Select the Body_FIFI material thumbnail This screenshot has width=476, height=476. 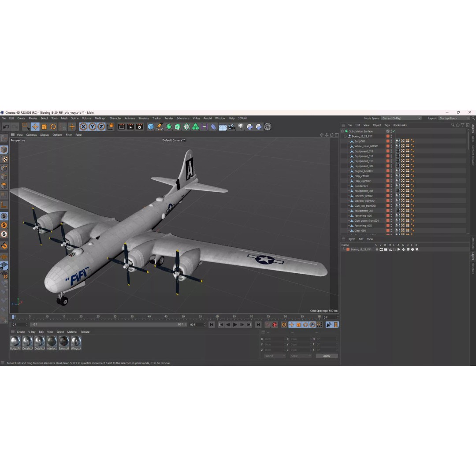pyautogui.click(x=15, y=343)
